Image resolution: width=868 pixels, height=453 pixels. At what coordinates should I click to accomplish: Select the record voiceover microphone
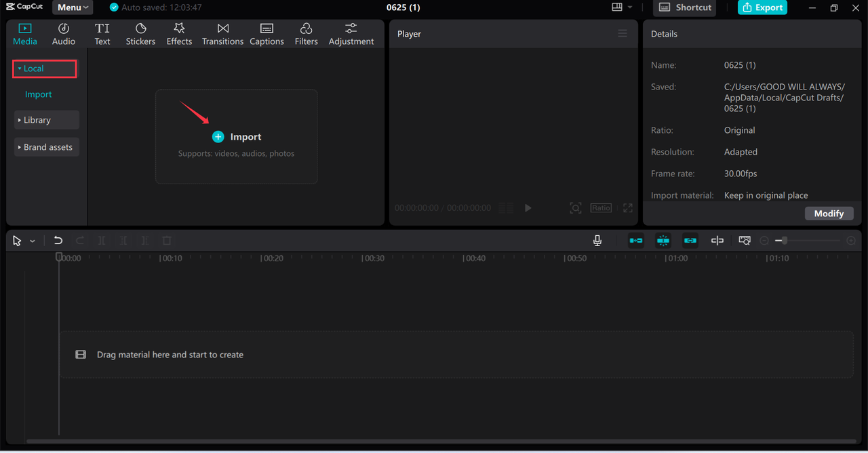point(597,240)
